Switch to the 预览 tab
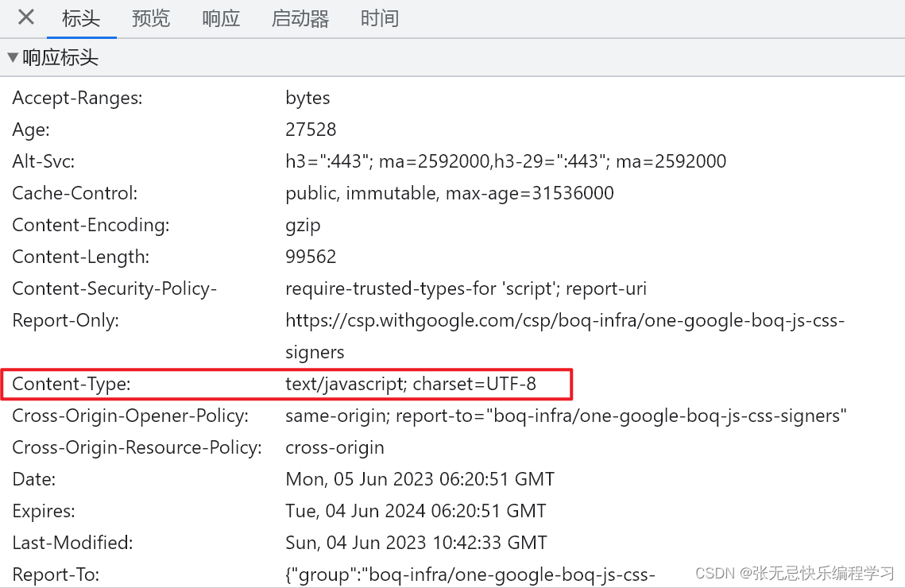The width and height of the screenshot is (905, 588). pos(151,17)
